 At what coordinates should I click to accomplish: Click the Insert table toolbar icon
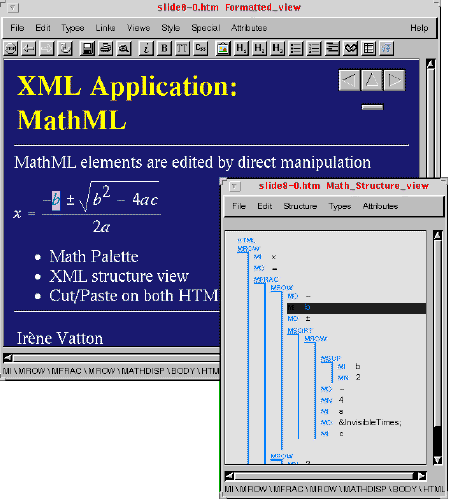click(369, 49)
